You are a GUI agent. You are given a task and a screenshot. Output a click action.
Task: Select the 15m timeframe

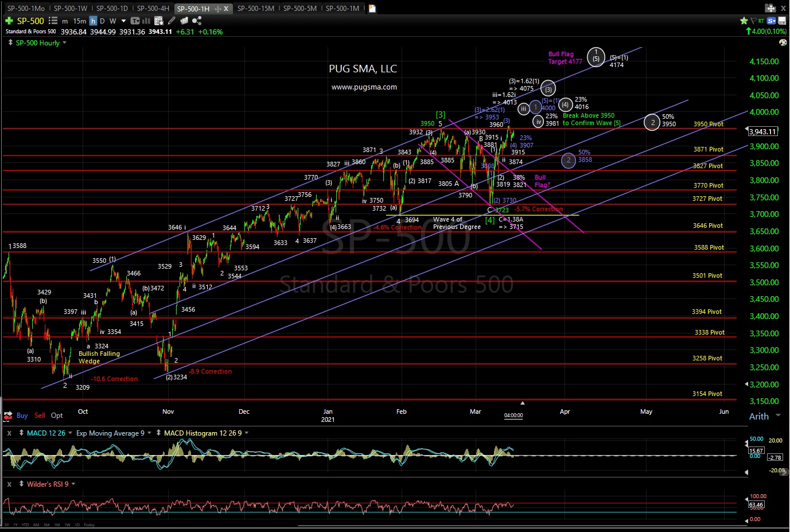pos(80,21)
